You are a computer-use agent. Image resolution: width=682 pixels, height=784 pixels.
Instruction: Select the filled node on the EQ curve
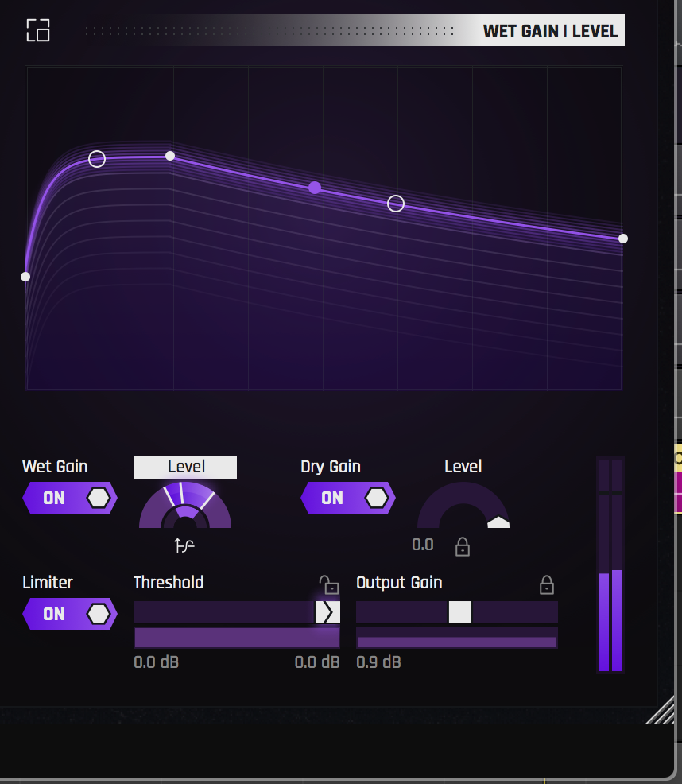pyautogui.click(x=315, y=187)
